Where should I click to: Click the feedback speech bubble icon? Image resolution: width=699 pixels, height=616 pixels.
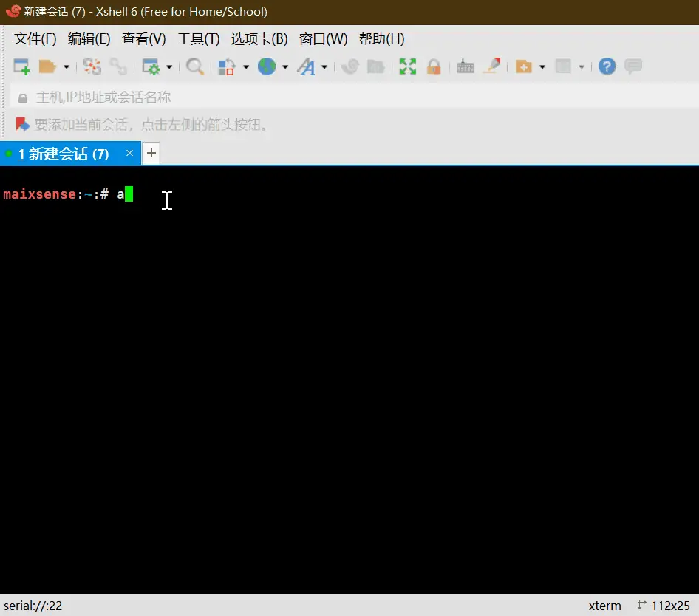[x=633, y=66]
